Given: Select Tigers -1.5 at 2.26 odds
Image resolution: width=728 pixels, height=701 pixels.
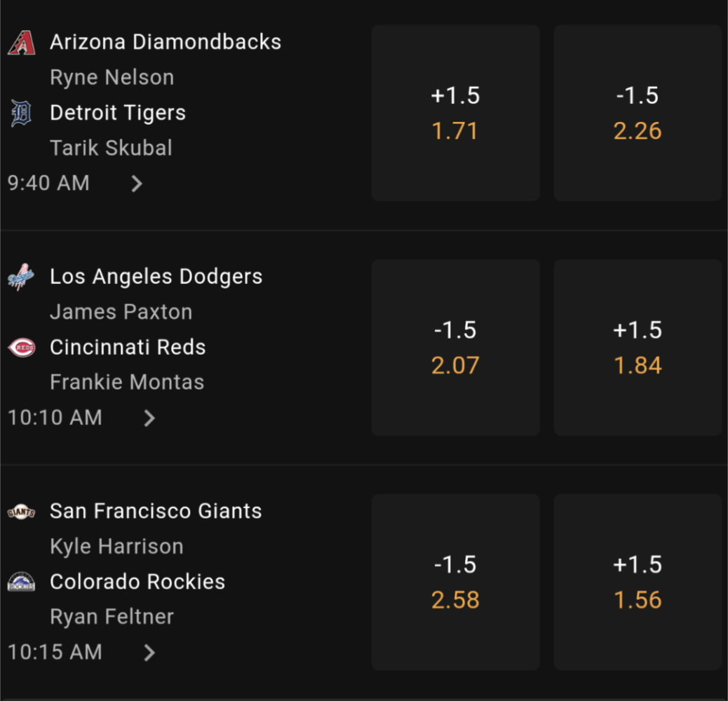Looking at the screenshot, I should pos(638,113).
